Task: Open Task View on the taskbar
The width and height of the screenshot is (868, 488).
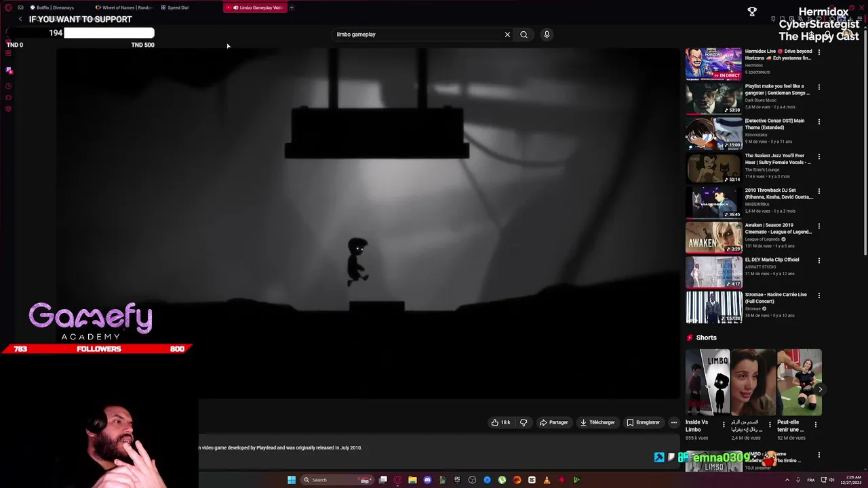Action: coord(383,480)
